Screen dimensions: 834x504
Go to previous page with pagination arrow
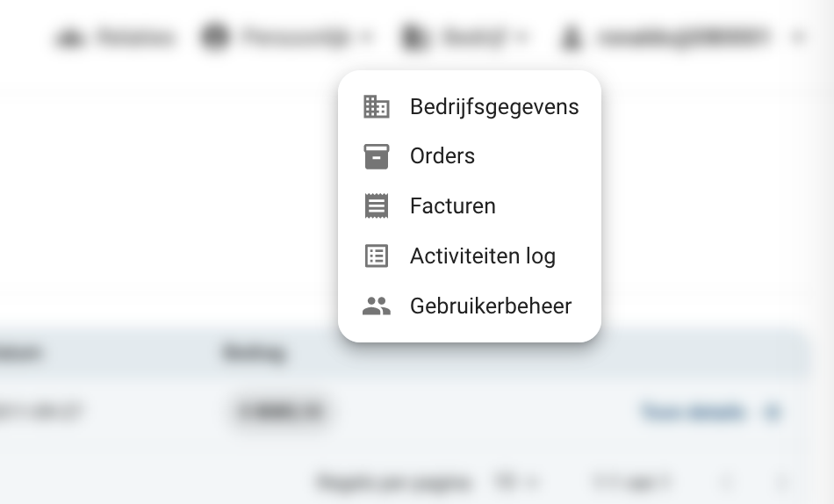pyautogui.click(x=727, y=482)
